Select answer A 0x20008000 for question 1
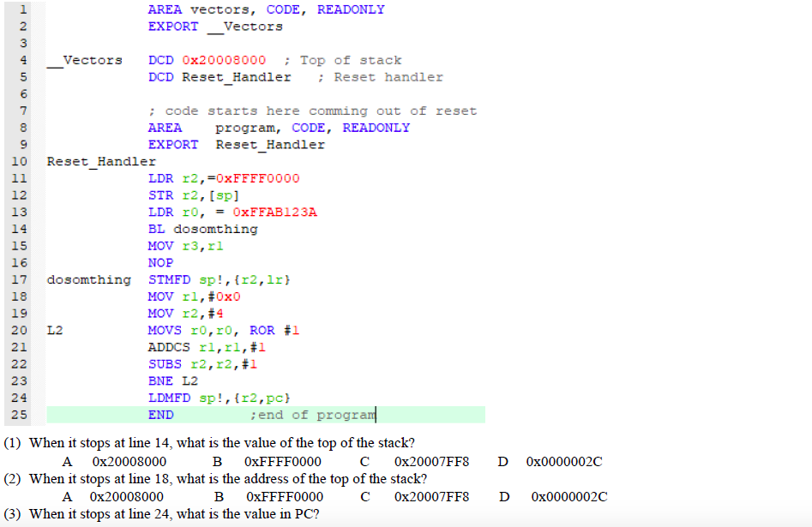Screen dimensions: 812x527 (x=126, y=461)
